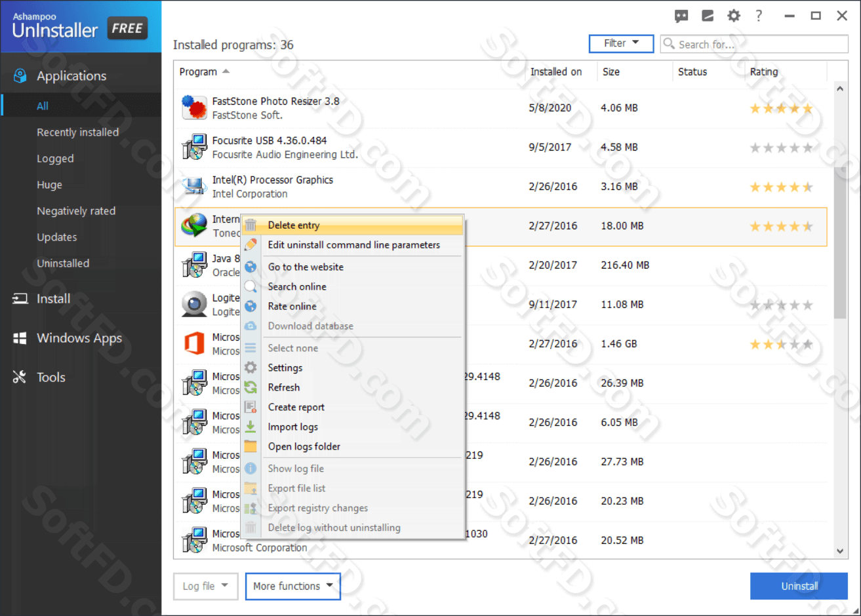Click the download arrow icon beside Import logs
This screenshot has width=861, height=616.
click(x=250, y=427)
